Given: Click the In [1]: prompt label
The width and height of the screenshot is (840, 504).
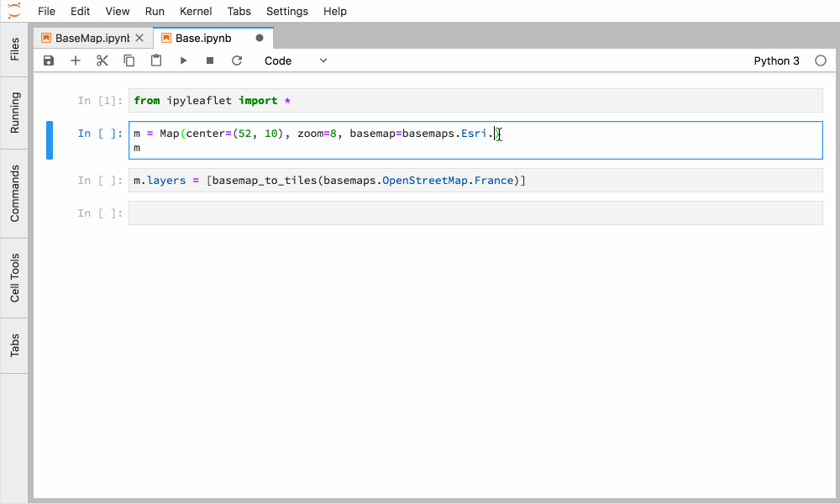Looking at the screenshot, I should click(x=100, y=101).
